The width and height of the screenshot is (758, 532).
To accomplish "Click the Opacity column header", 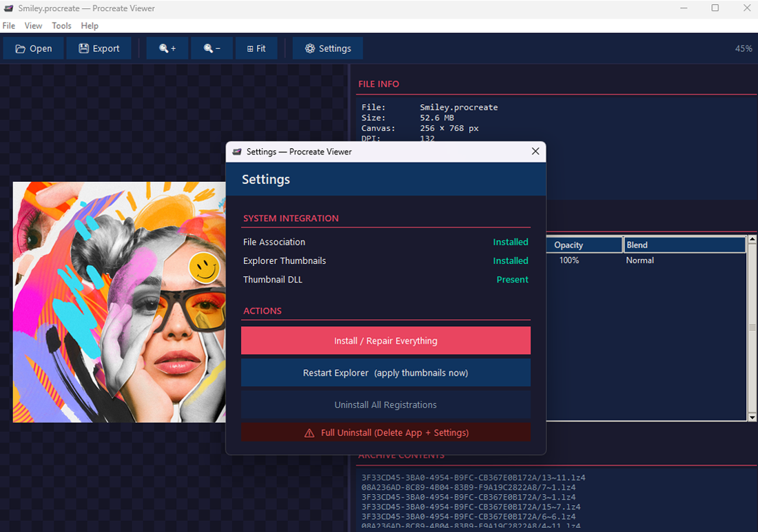I will 584,245.
